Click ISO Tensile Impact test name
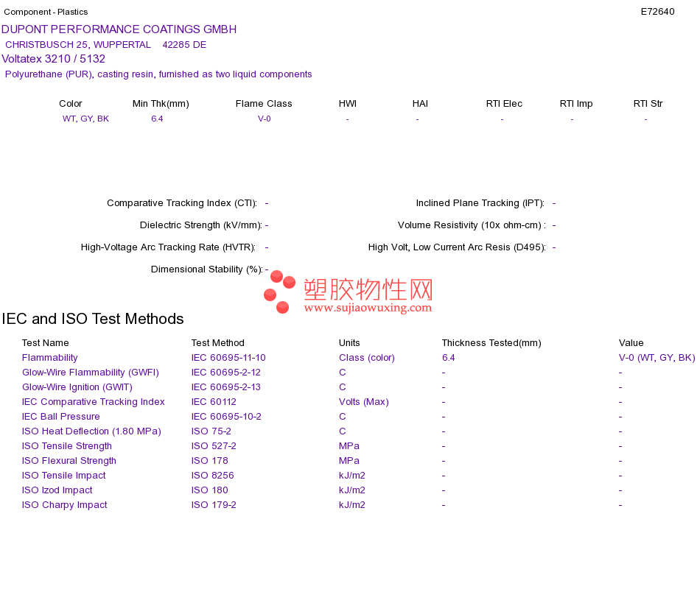 pyautogui.click(x=64, y=476)
